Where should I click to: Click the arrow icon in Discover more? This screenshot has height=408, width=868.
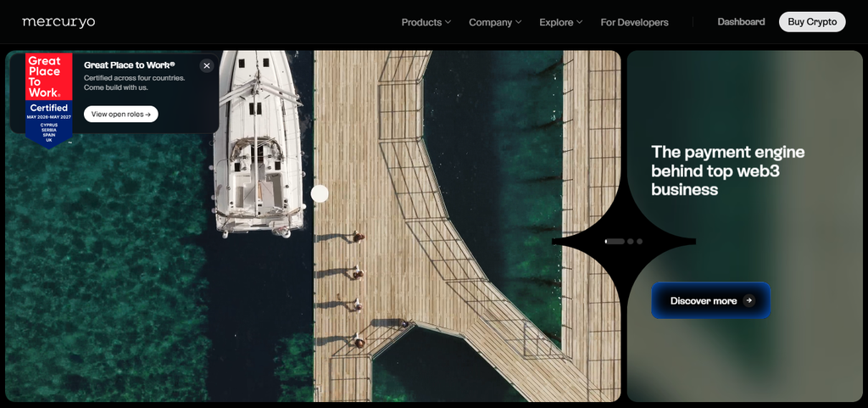(x=749, y=300)
